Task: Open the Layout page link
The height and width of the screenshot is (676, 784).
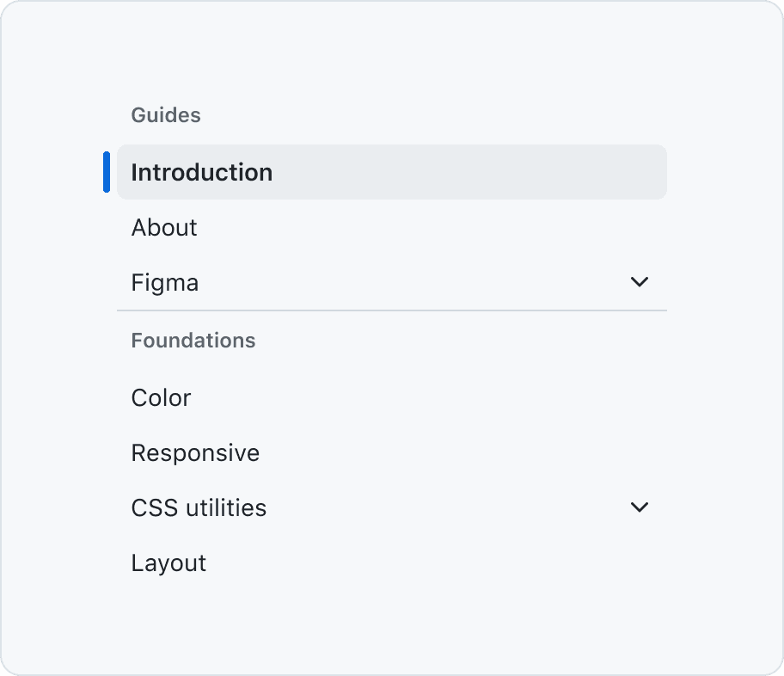Action: [x=168, y=563]
